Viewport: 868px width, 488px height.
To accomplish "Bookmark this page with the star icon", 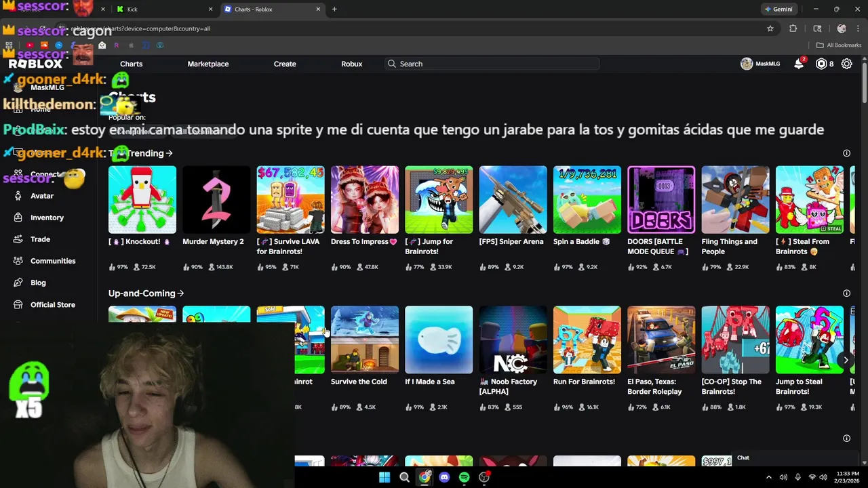I will tap(770, 28).
